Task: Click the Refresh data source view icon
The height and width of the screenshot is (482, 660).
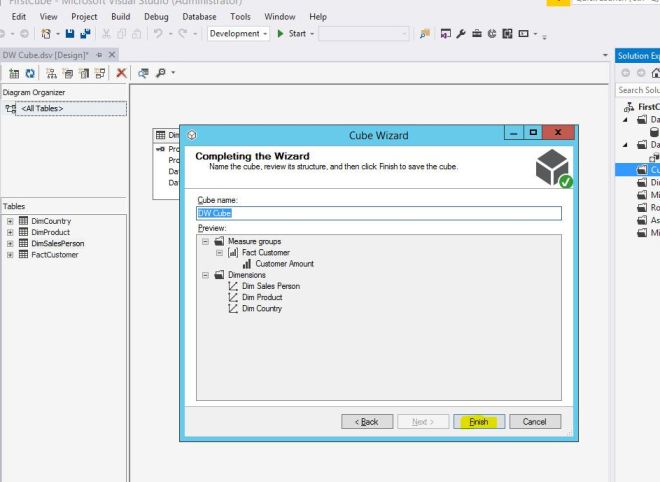Action: pos(29,73)
